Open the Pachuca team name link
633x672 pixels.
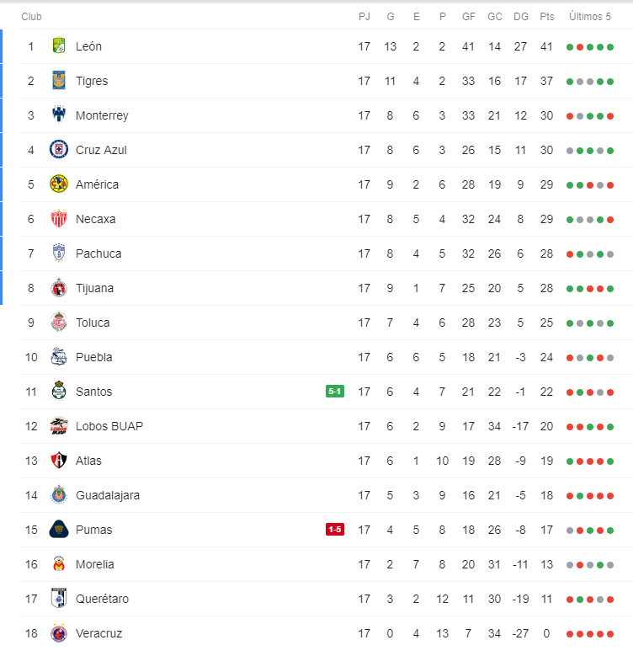pyautogui.click(x=98, y=253)
